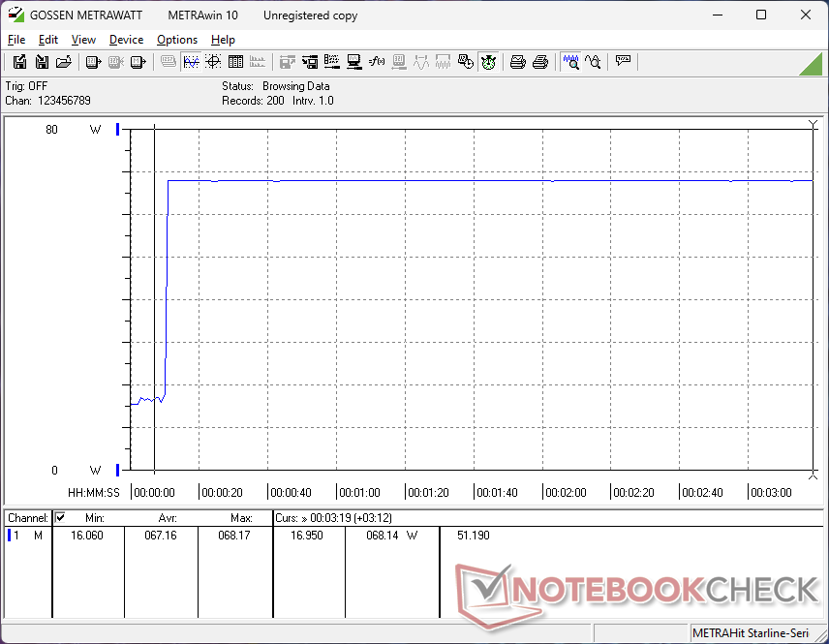Select the XY crosshair plot view icon
Screen dimensions: 829x644
[213, 62]
